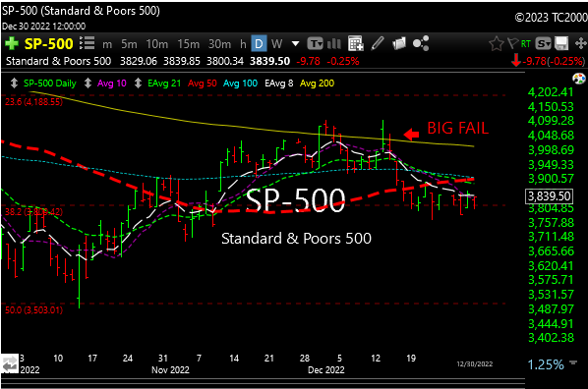The height and width of the screenshot is (389, 588).
Task: Click the 12/30/2022 date label
Action: [x=474, y=363]
